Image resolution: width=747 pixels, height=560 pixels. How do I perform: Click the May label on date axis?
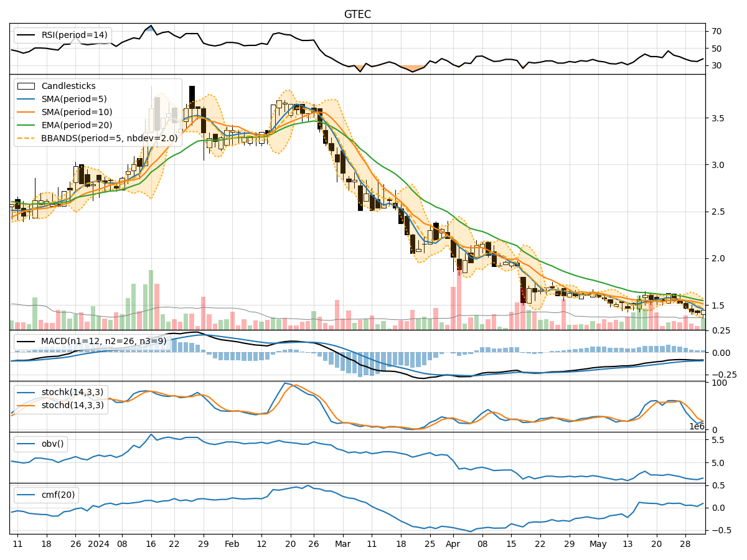[597, 543]
